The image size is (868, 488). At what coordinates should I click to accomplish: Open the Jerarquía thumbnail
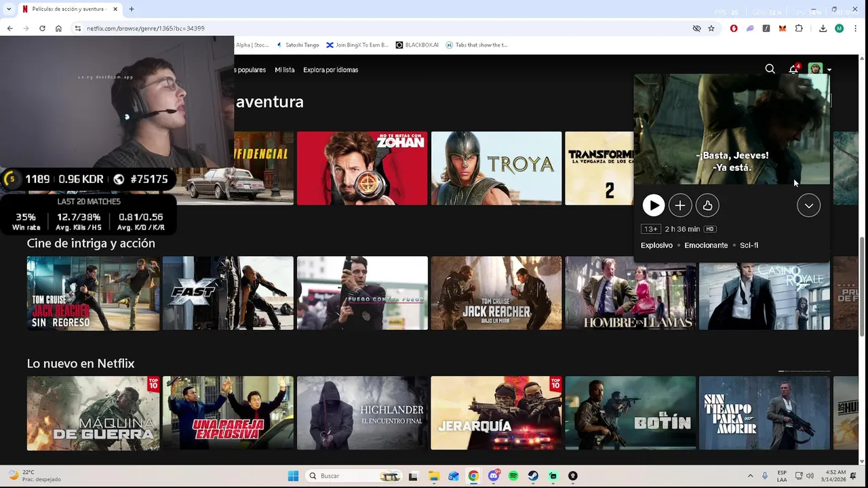pos(496,413)
